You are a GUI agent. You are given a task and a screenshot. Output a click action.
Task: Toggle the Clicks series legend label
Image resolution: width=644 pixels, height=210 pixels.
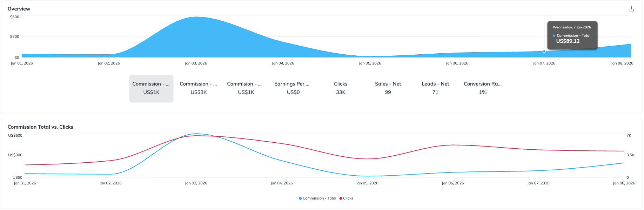tap(348, 198)
